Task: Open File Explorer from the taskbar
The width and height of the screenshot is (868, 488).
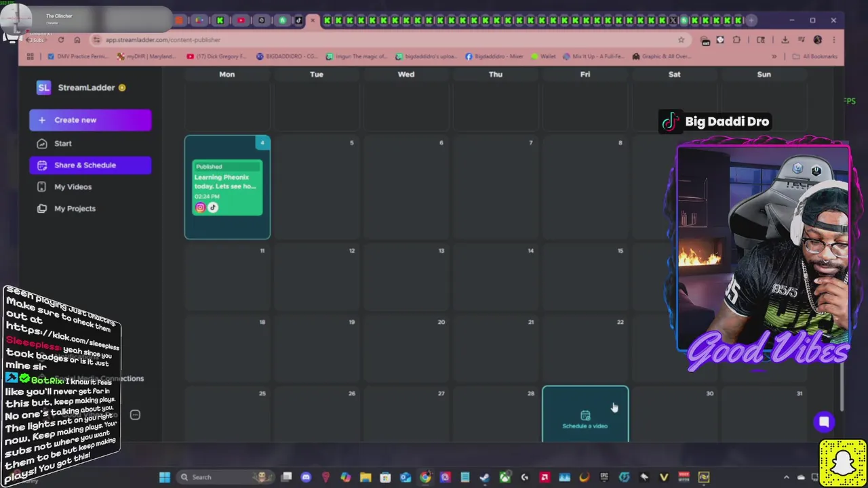Action: (365, 477)
